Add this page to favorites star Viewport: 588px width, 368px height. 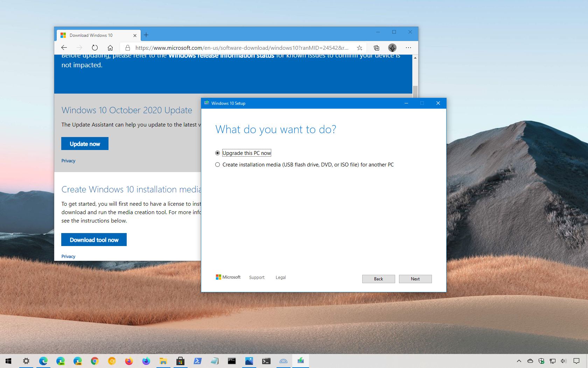(359, 48)
